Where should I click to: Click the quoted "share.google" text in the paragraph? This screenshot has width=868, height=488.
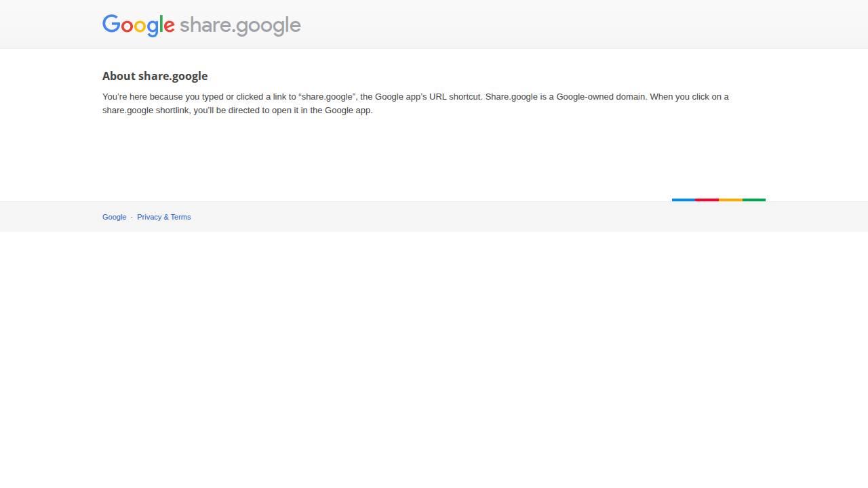pos(327,97)
